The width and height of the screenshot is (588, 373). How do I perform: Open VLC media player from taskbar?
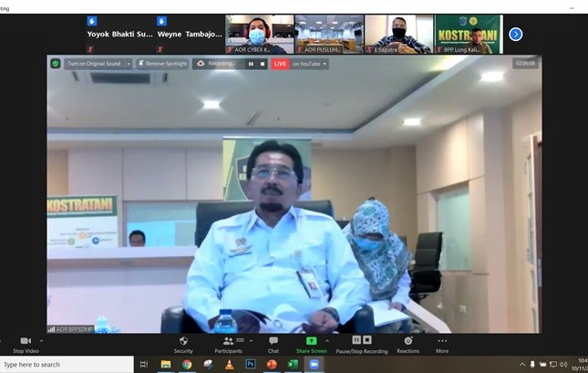[230, 365]
